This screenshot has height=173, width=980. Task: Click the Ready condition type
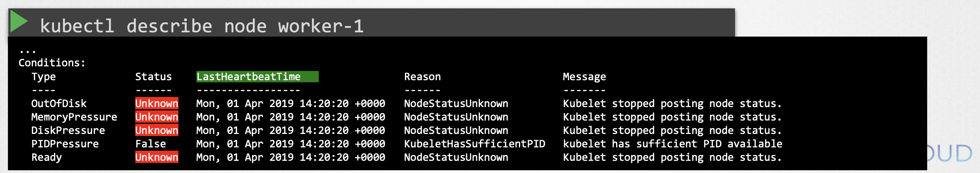pyautogui.click(x=46, y=157)
